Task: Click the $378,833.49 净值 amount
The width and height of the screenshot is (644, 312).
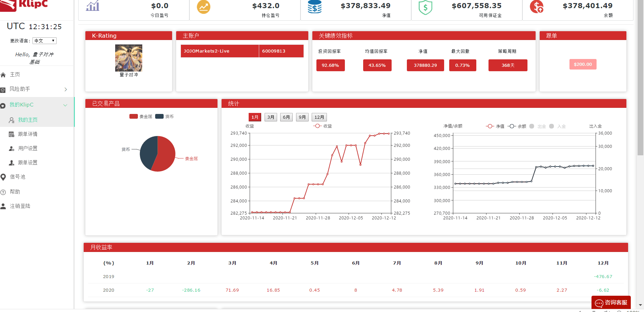Action: point(366,6)
